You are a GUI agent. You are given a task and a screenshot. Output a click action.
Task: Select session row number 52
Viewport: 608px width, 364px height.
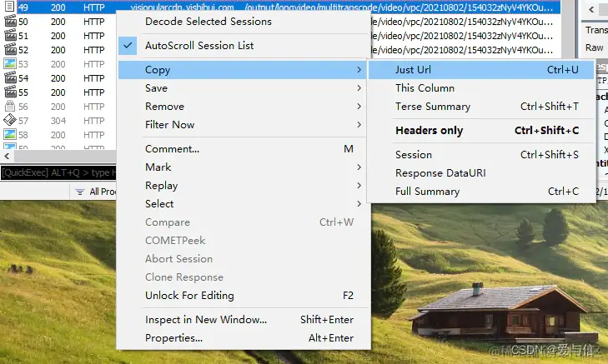pos(23,50)
